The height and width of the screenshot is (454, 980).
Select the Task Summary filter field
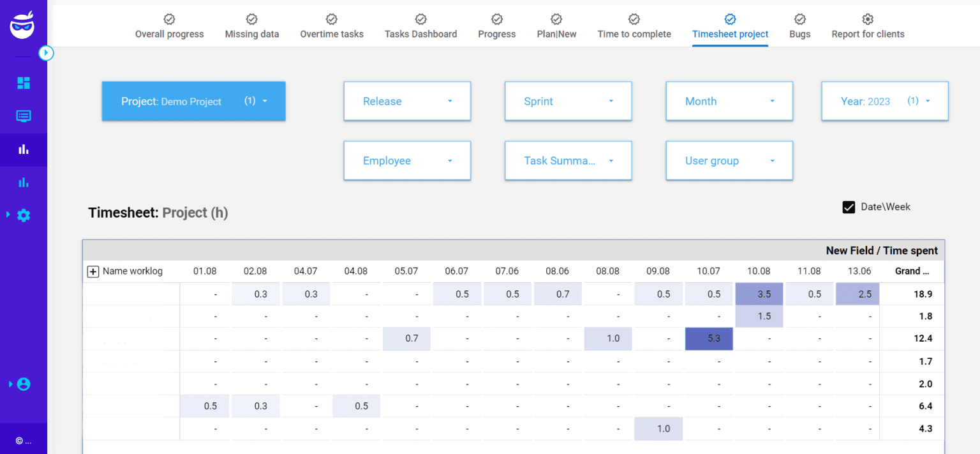[568, 160]
